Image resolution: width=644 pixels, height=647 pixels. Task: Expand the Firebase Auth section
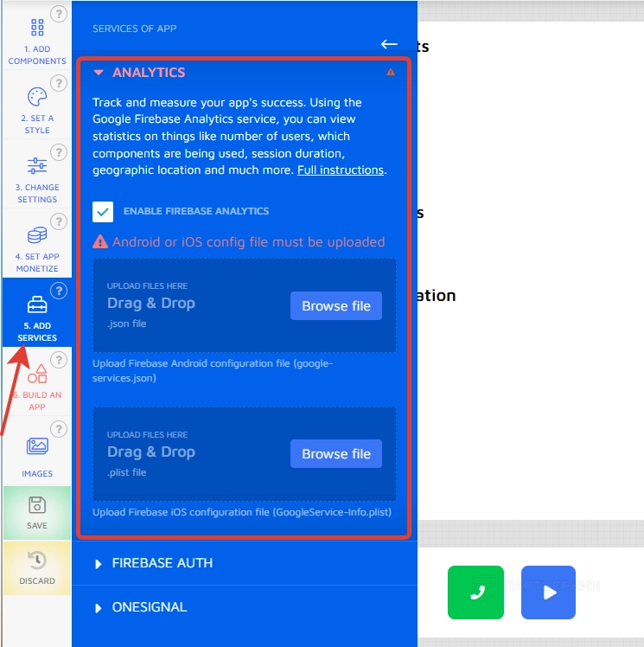(99, 564)
